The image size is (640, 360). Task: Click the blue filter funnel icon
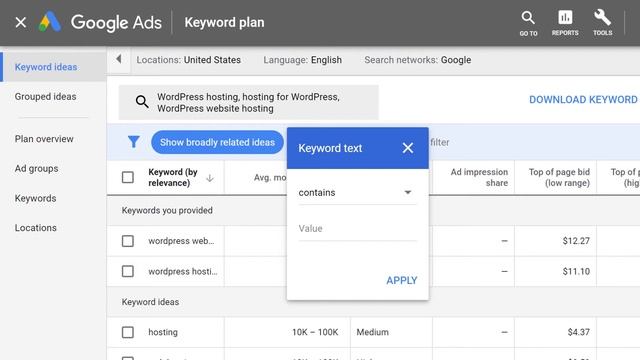[x=133, y=142]
